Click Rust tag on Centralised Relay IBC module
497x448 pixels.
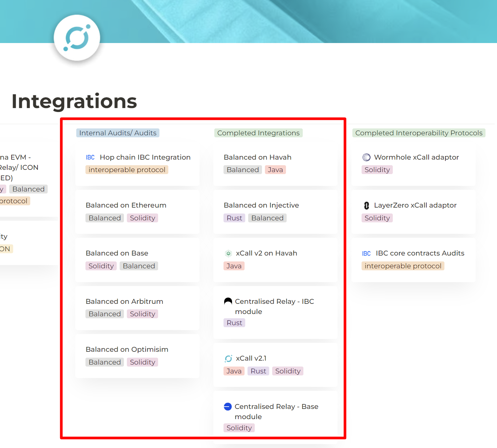[234, 323]
